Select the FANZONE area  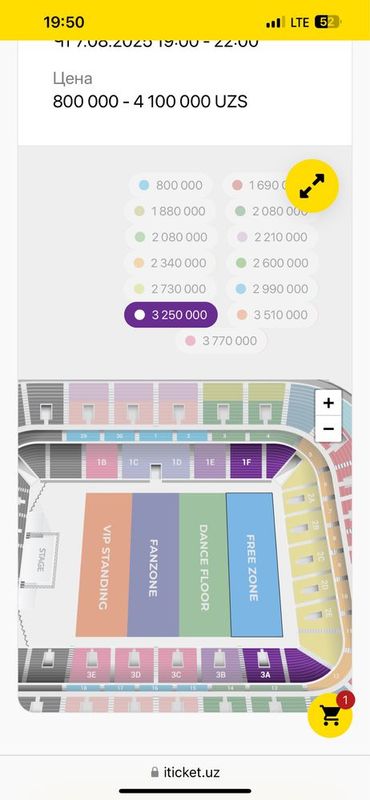[153, 565]
